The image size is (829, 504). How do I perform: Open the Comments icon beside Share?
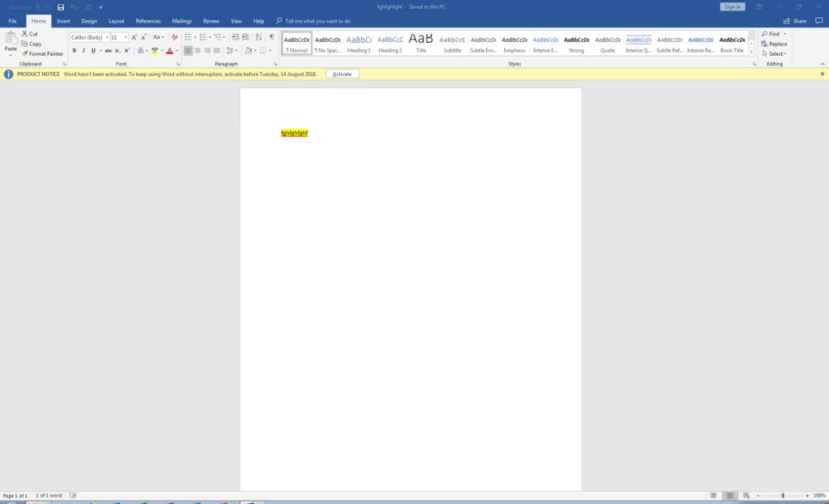point(818,21)
